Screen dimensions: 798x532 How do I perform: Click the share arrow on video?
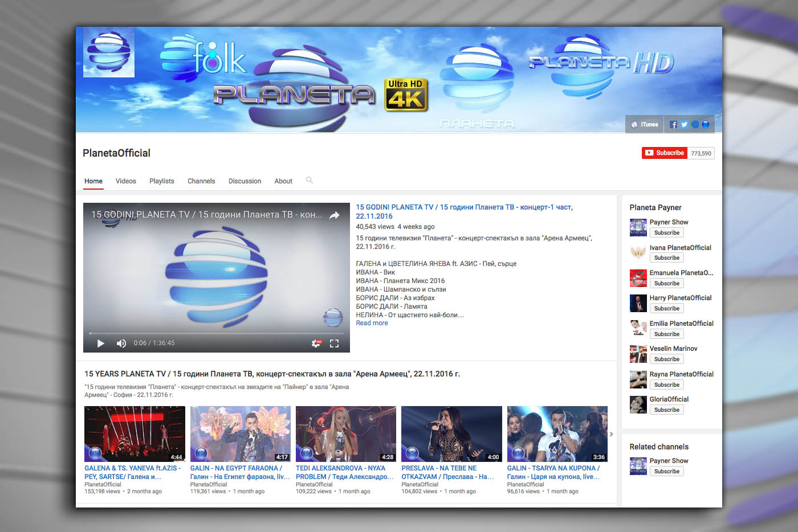point(335,215)
